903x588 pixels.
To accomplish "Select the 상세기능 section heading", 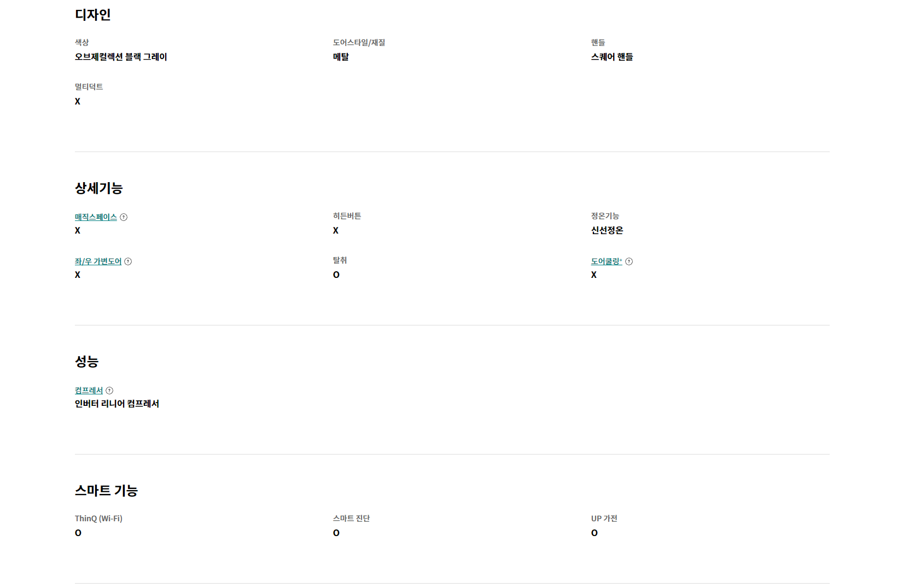I will coord(99,188).
